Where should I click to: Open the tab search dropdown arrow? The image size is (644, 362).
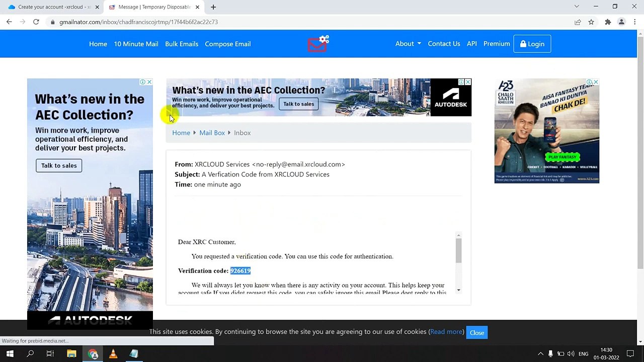pyautogui.click(x=577, y=7)
